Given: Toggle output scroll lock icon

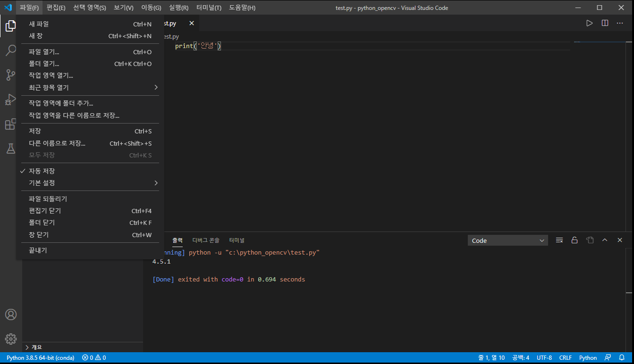Looking at the screenshot, I should coord(575,240).
